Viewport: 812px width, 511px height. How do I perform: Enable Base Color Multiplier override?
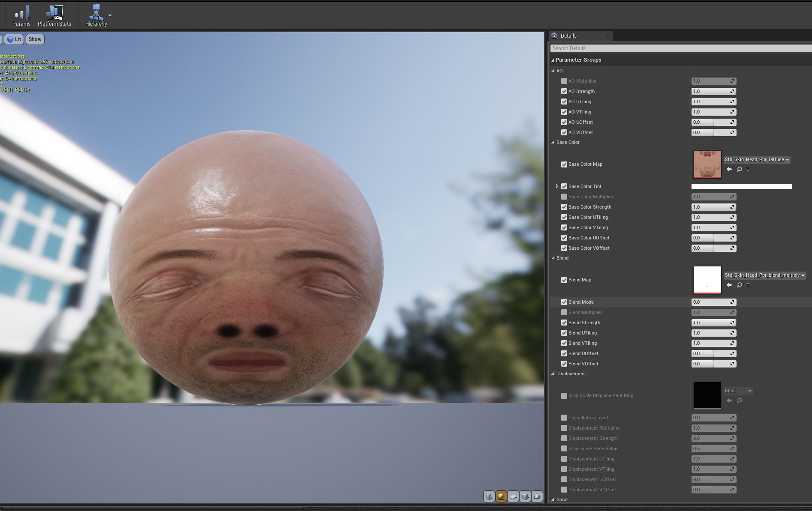[x=564, y=197]
